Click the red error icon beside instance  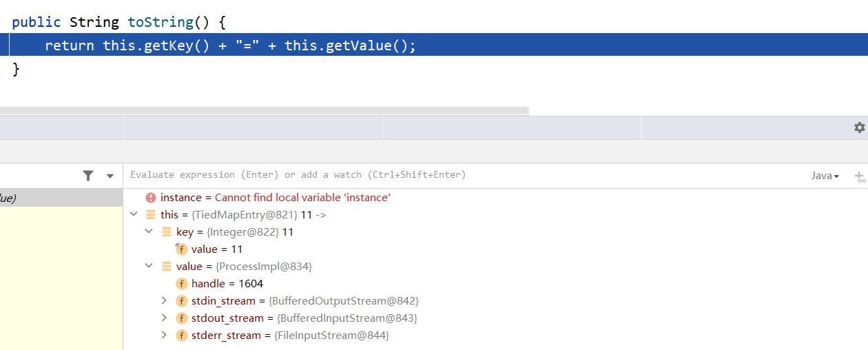[151, 198]
